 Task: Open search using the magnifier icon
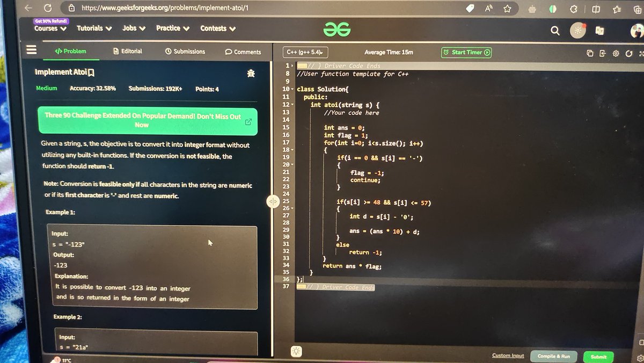point(555,31)
